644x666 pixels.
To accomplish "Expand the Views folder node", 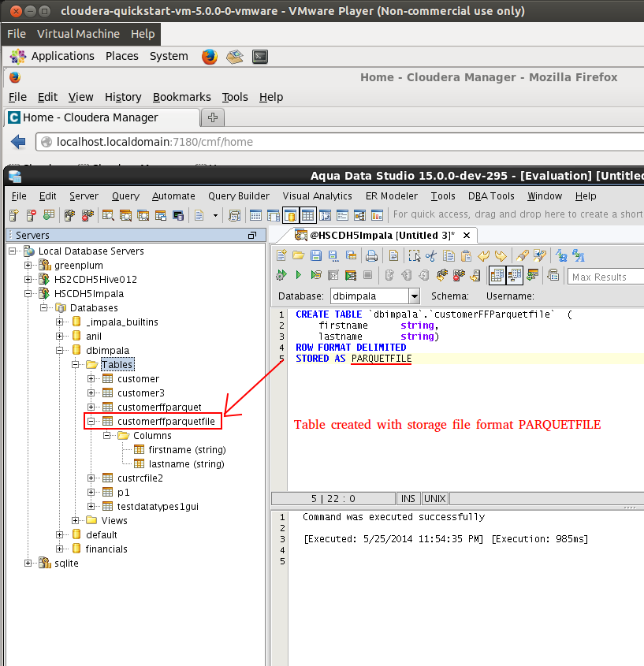I will point(75,520).
